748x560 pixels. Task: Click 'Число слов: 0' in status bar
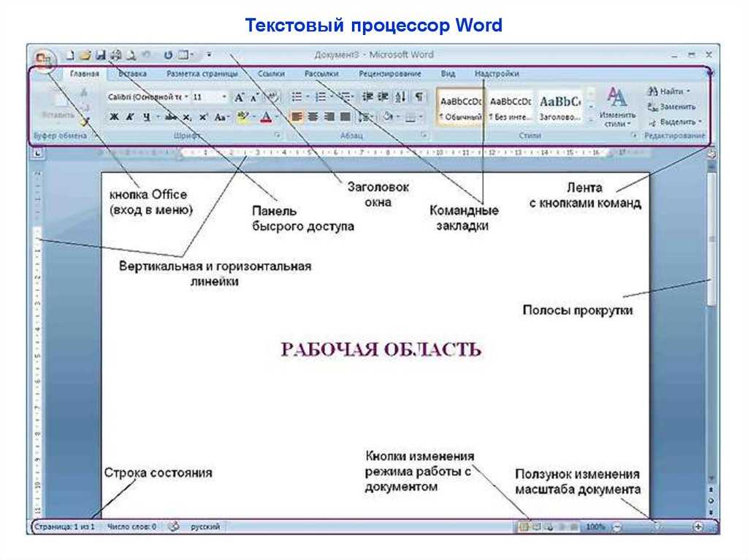pos(131,527)
